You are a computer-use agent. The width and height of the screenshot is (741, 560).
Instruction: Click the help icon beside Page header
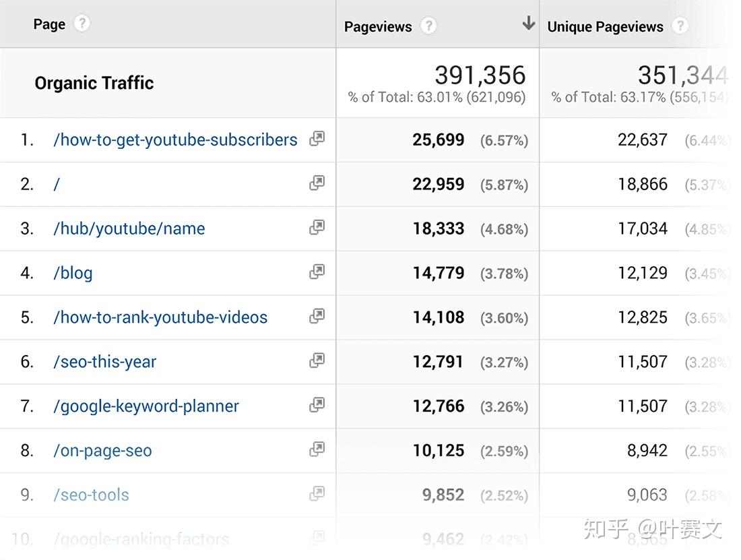coord(82,23)
